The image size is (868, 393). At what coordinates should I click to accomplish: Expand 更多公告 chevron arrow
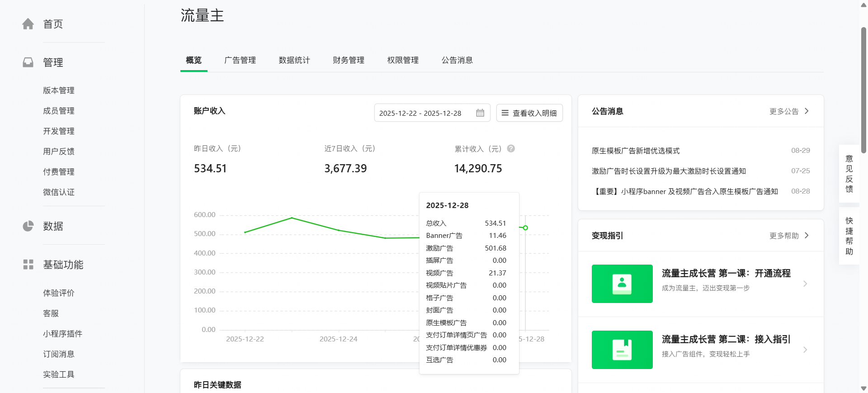[x=807, y=111]
